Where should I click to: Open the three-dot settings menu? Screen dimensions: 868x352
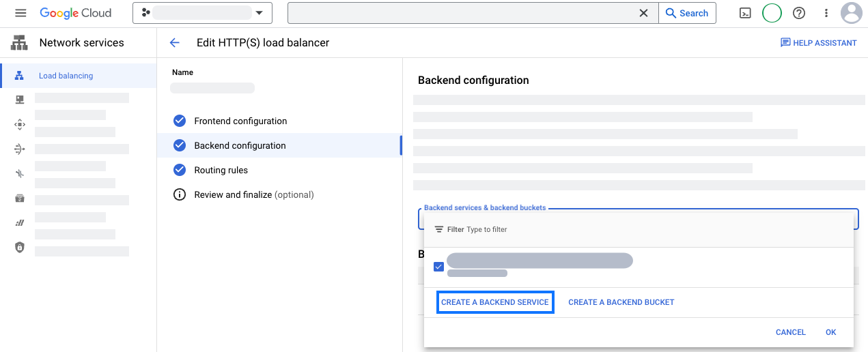826,13
